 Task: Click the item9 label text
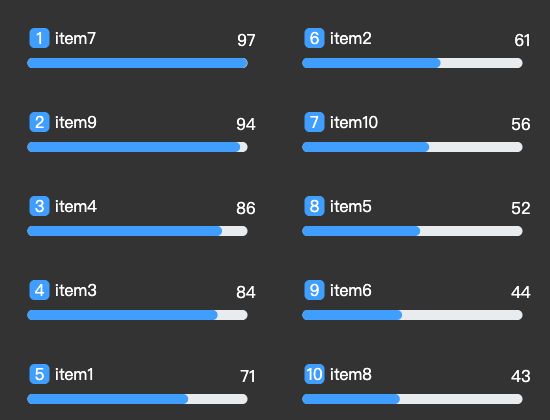75,122
